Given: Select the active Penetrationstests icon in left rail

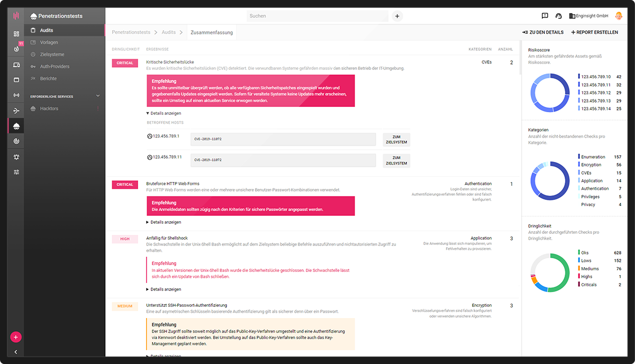Looking at the screenshot, I should tap(16, 126).
